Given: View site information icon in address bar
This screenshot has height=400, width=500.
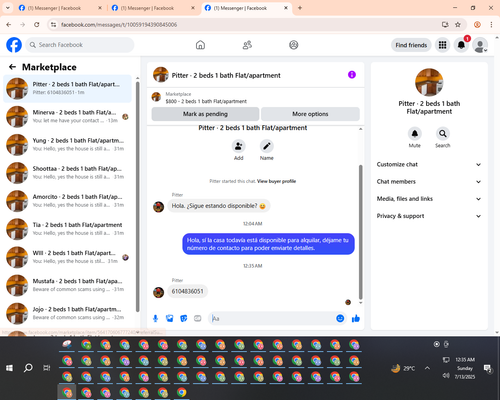Looking at the screenshot, I should point(53,25).
